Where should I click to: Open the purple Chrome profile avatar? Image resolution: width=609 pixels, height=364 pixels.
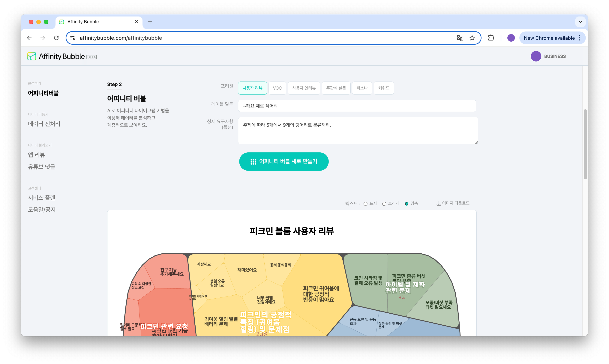pos(511,38)
